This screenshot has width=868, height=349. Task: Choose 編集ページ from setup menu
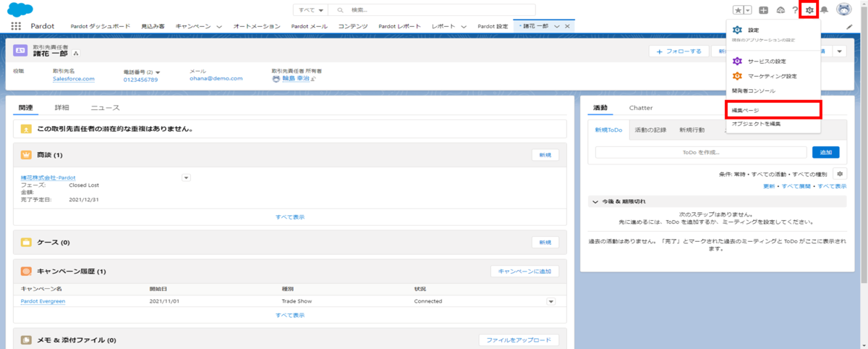tap(773, 110)
